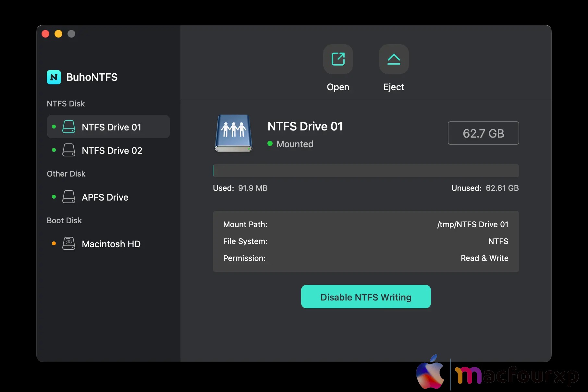Viewport: 588px width, 392px height.
Task: Click the Macintosh HD disk icon
Action: tap(69, 244)
